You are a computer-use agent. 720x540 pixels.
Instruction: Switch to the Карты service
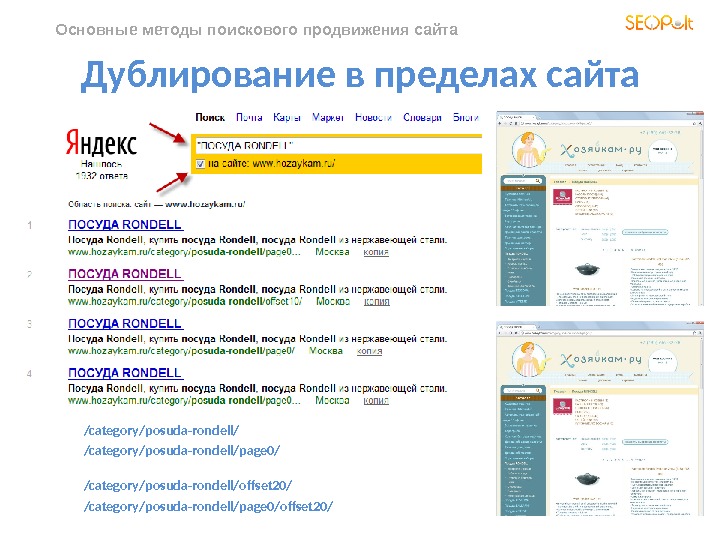(287, 118)
